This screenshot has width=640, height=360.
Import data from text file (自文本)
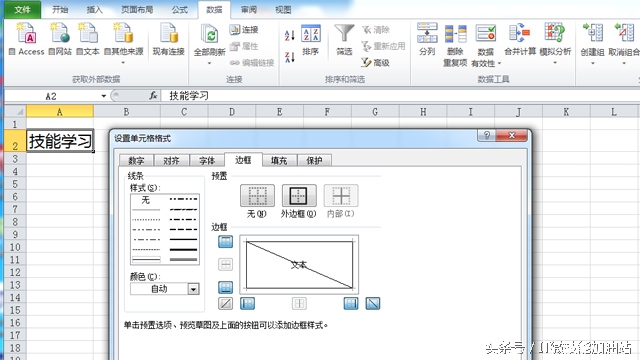(x=88, y=39)
